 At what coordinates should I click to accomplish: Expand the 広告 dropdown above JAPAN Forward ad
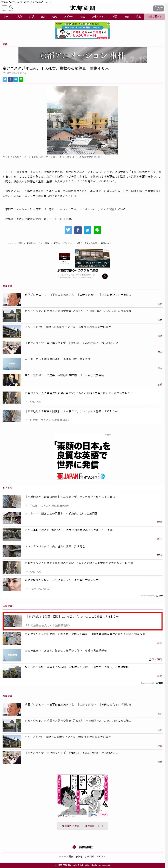[x=107, y=434]
